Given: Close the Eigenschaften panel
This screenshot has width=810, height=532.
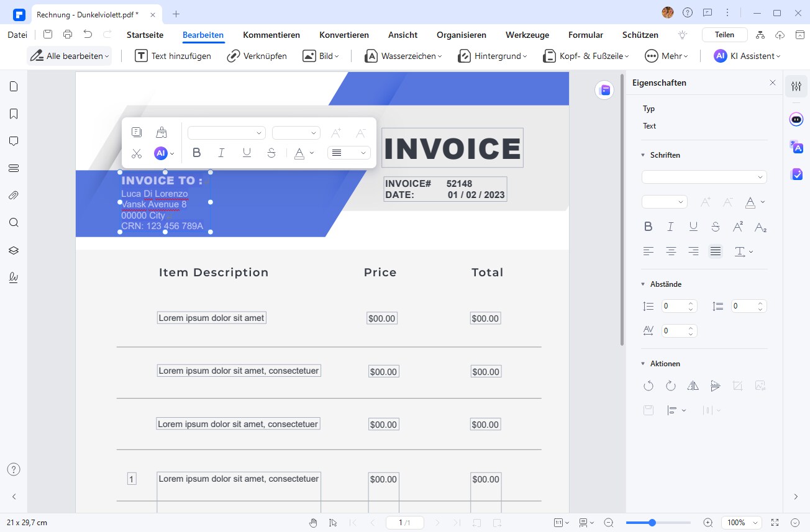Looking at the screenshot, I should (x=773, y=83).
